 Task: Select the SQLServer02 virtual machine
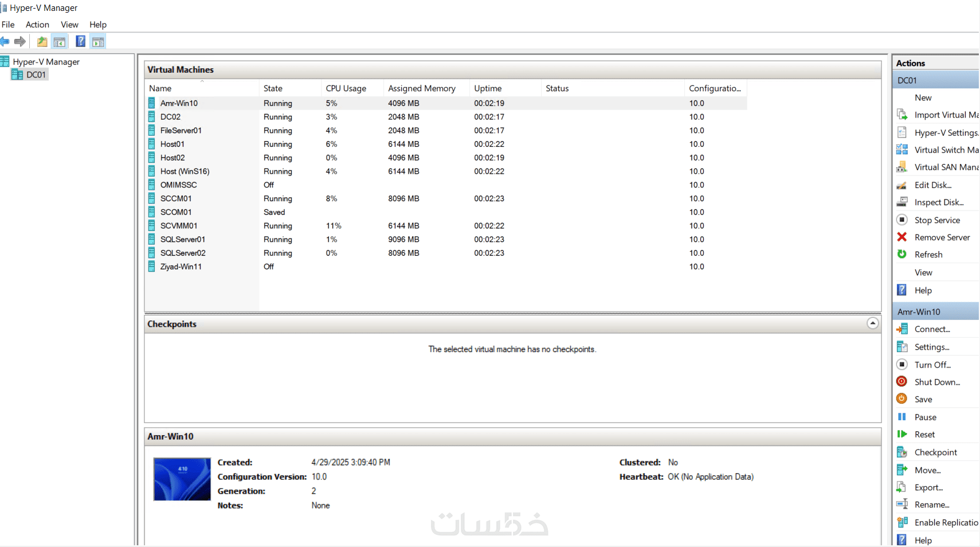[446, 253]
